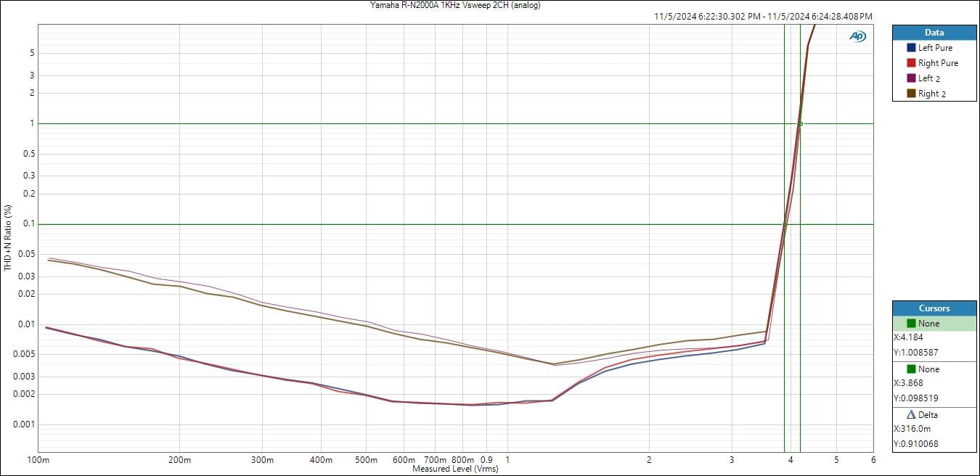Click the Data legend header
This screenshot has height=476, width=980.
934,33
